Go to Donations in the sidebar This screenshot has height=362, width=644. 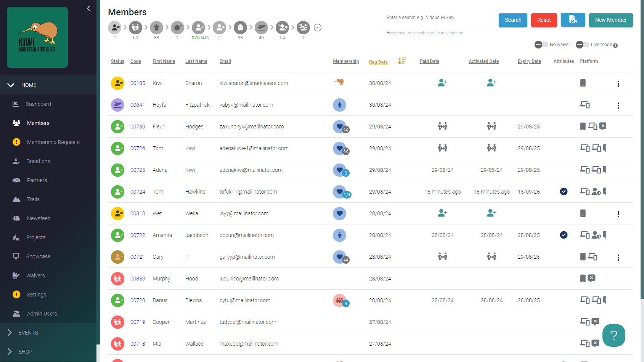[x=48, y=161]
